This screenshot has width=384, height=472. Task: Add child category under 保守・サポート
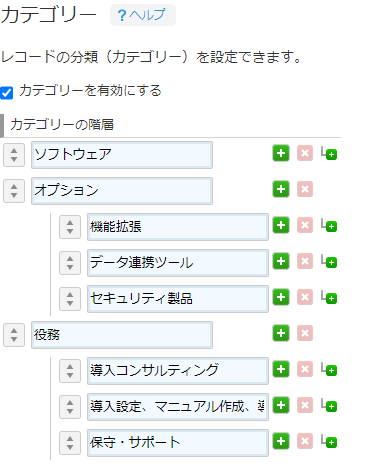tap(329, 441)
